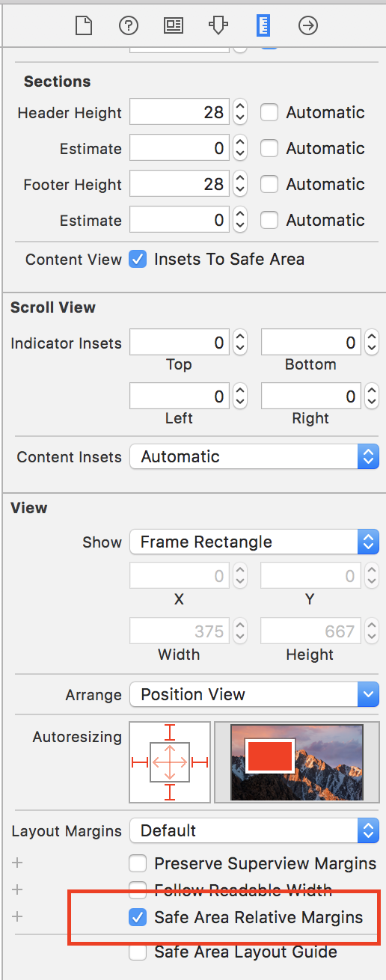Disable Safe Area Relative Margins

click(138, 917)
